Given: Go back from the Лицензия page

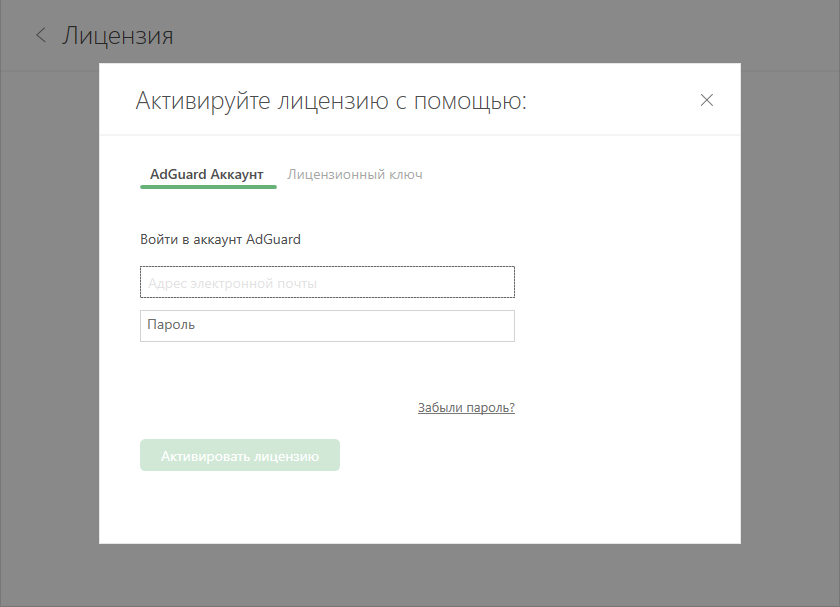Looking at the screenshot, I should [x=41, y=36].
